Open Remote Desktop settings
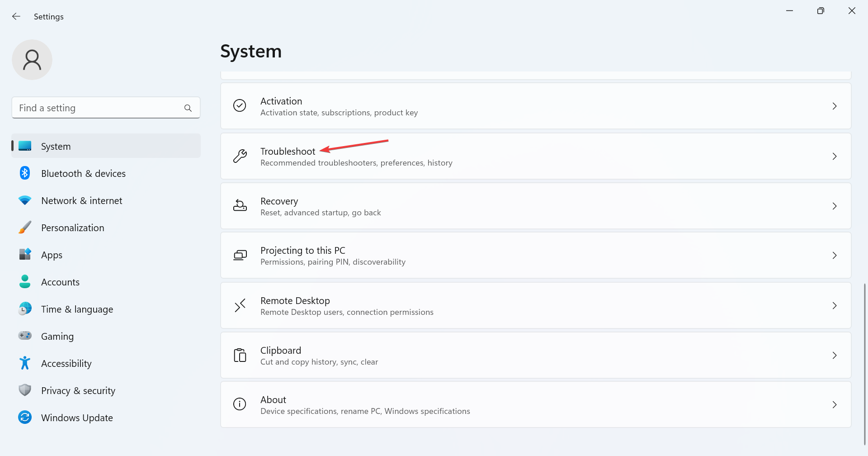Viewport: 868px width, 456px height. click(536, 305)
